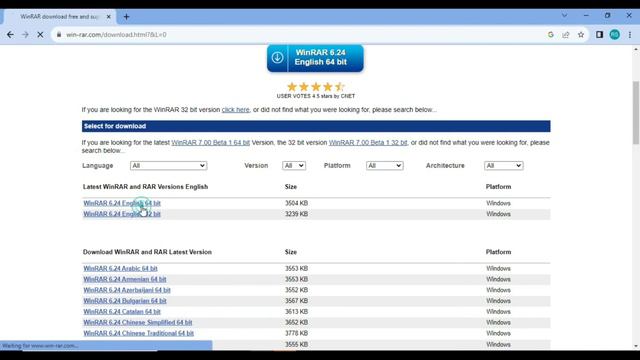Bookmark this page with the star

pyautogui.click(x=581, y=35)
